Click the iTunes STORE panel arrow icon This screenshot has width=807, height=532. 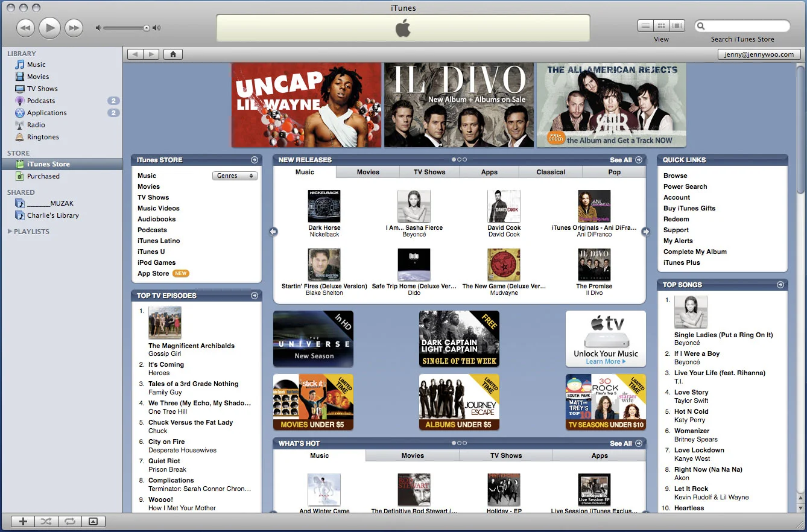tap(255, 160)
